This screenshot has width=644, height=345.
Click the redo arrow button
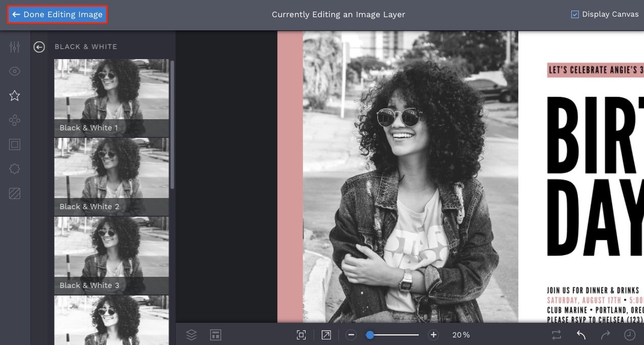(605, 334)
